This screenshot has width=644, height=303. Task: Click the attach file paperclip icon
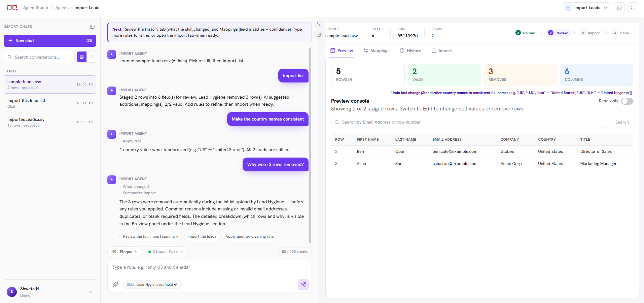tap(116, 284)
